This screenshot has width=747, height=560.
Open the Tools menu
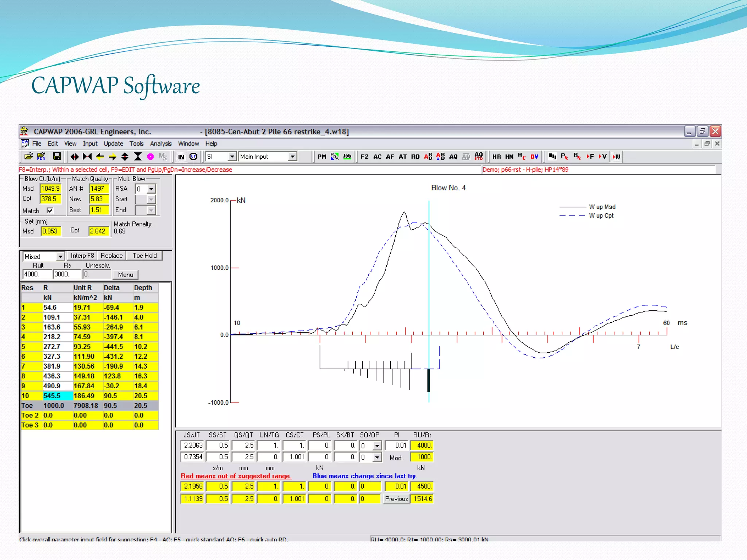coord(136,144)
